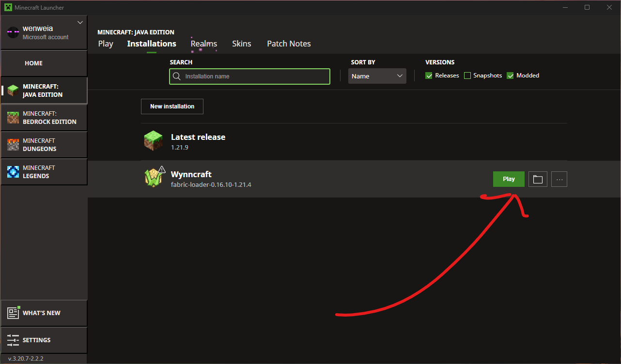Uncheck the Releases version filter
Viewport: 621px width, 364px height.
pos(429,76)
